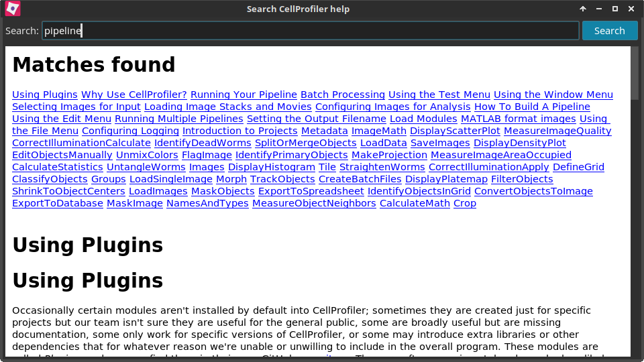
Task: Open 'Introduction to Projects' link
Action: (x=240, y=131)
